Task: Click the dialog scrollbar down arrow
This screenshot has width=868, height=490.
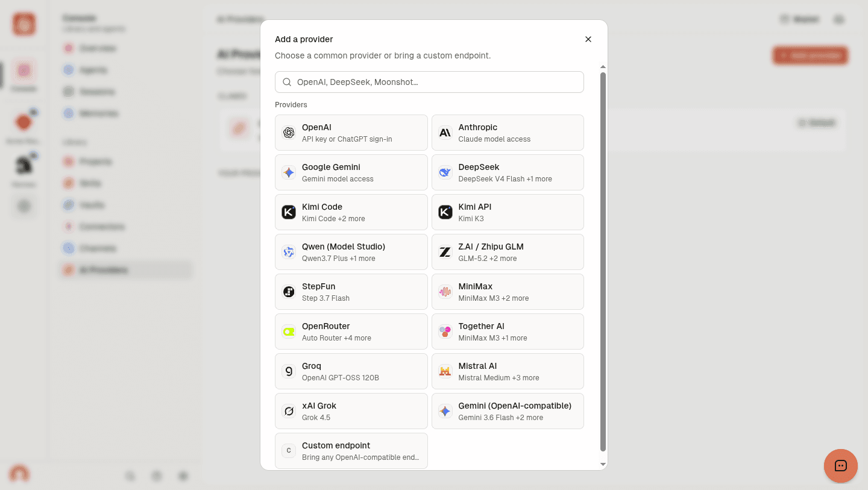Action: [x=603, y=464]
